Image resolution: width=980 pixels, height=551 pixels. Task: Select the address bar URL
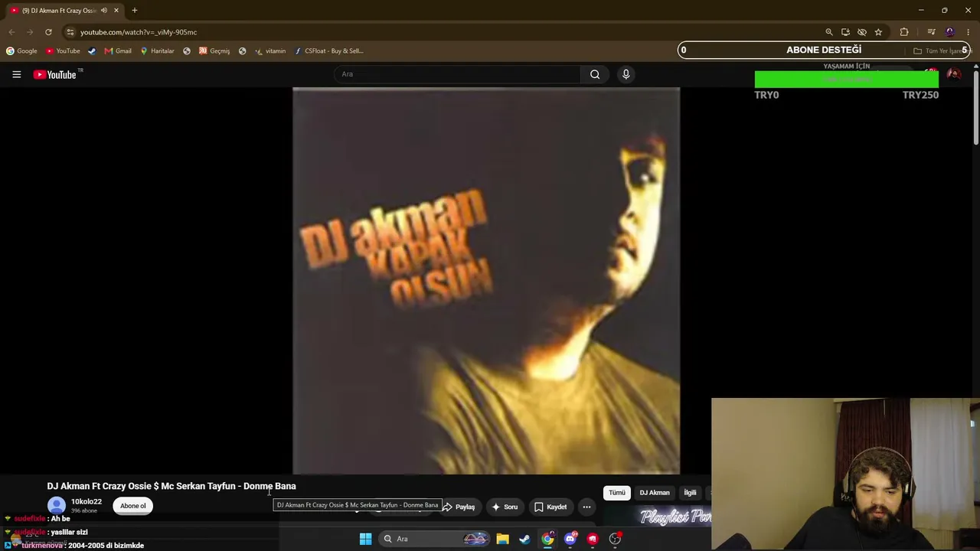pos(139,32)
